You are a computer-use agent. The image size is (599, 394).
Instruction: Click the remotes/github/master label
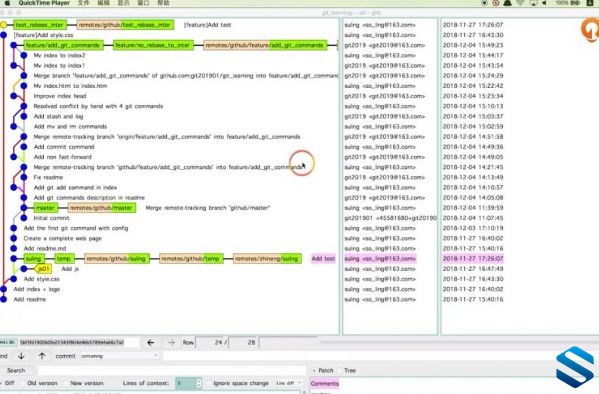(102, 208)
